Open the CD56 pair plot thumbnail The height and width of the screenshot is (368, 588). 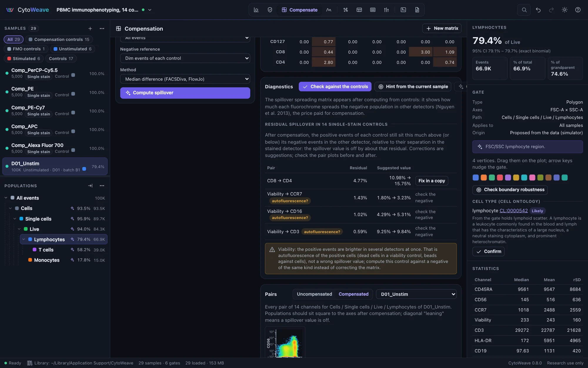(x=285, y=343)
